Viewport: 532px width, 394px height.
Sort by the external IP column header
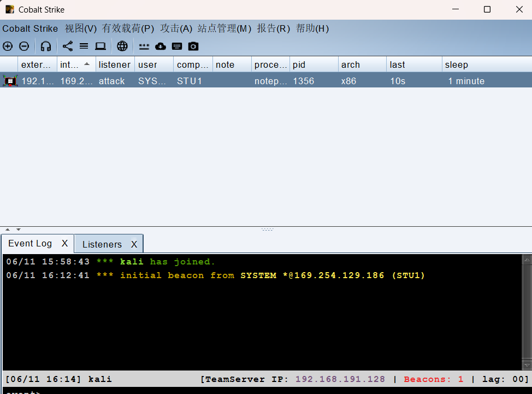[x=37, y=64]
